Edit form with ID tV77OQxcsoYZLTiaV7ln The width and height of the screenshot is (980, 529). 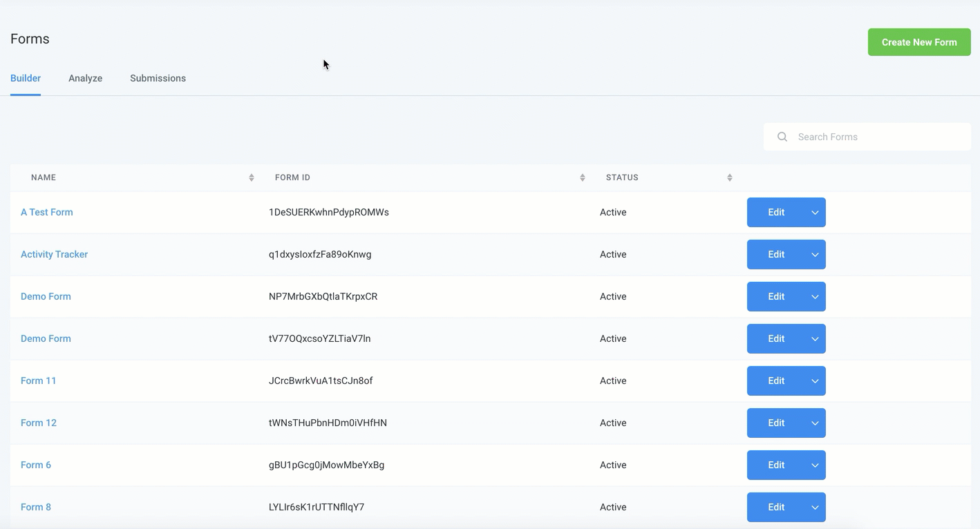[776, 338]
